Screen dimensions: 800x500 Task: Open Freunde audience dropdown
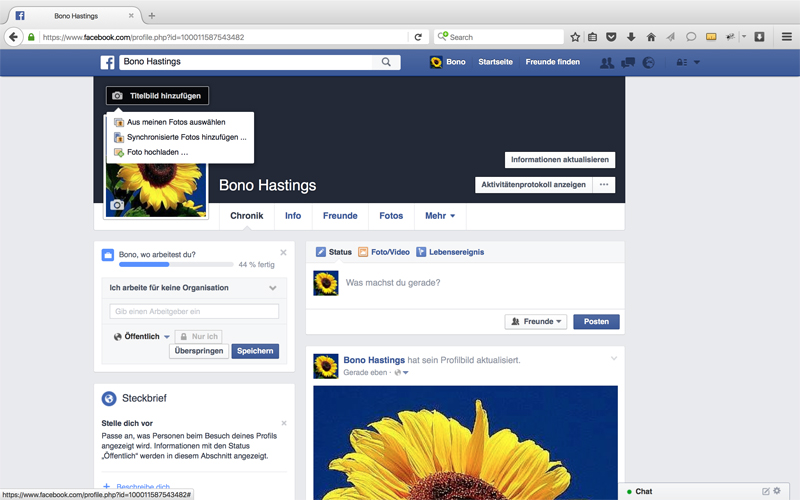[536, 321]
